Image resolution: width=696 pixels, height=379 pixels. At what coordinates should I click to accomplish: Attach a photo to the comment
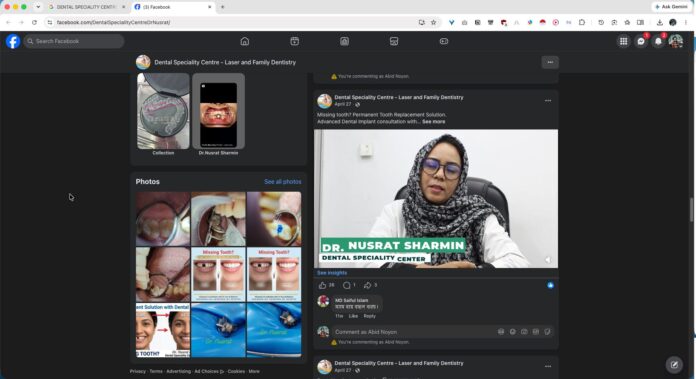(524, 332)
